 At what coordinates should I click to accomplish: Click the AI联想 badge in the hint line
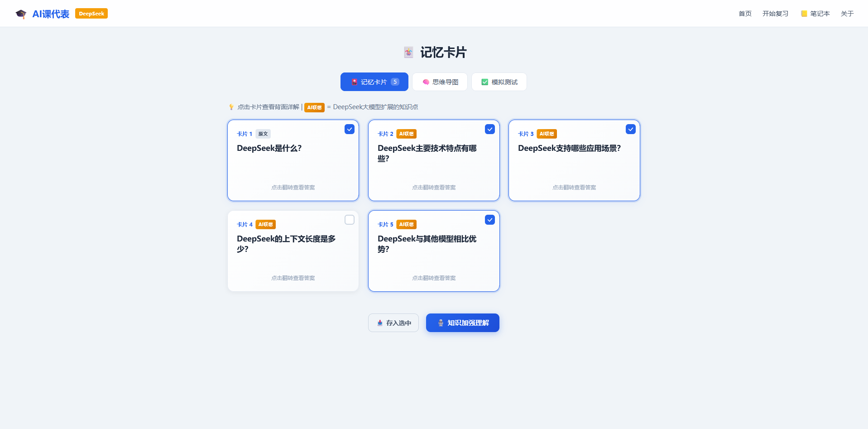(x=314, y=107)
